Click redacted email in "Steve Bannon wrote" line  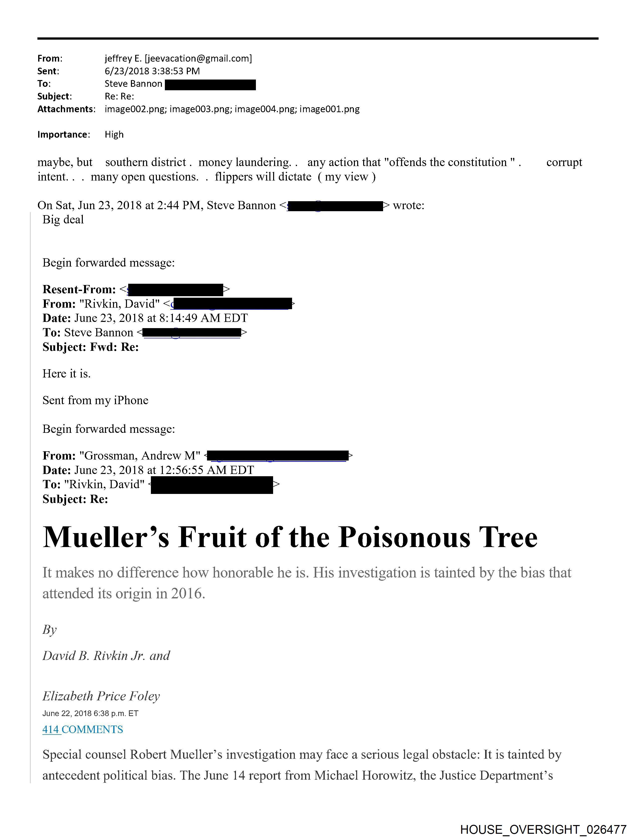(x=335, y=206)
